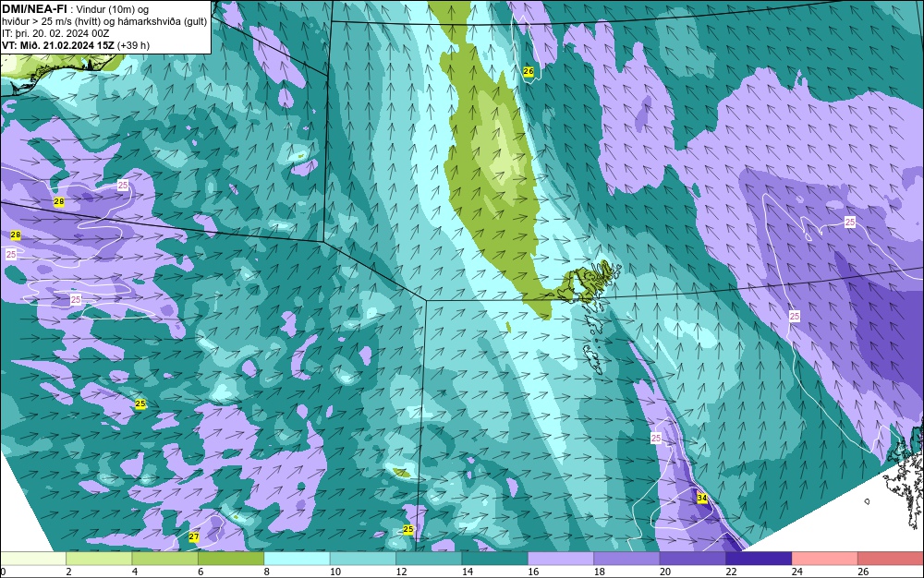Select the 18–20 m/s purple legend swatch
The width and height of the screenshot is (924, 578).
pos(627,559)
